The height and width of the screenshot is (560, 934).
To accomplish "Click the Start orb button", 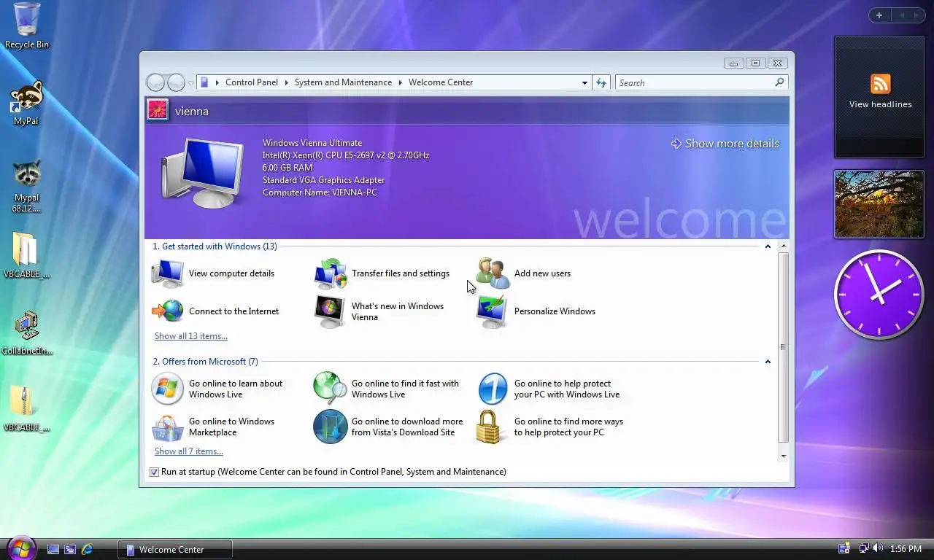I will (20, 548).
